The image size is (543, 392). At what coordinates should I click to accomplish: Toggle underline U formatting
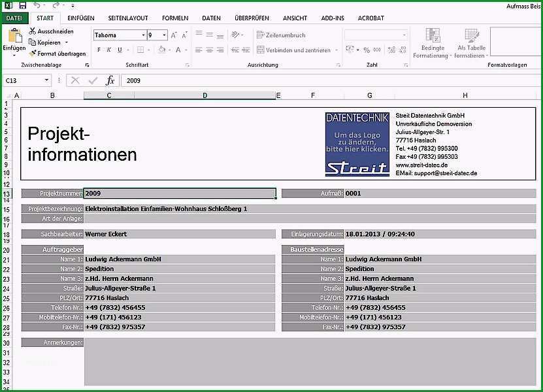coord(120,50)
